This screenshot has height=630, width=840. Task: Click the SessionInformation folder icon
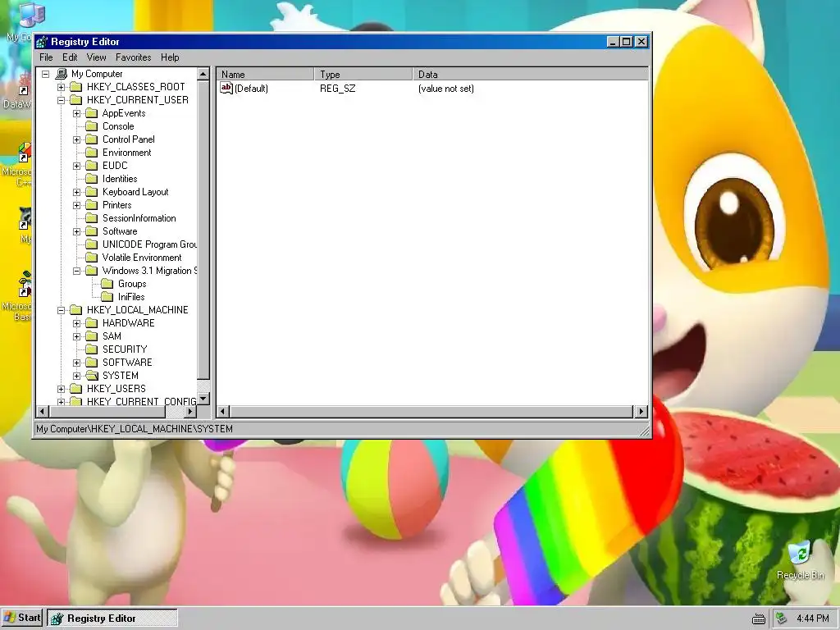coord(92,218)
